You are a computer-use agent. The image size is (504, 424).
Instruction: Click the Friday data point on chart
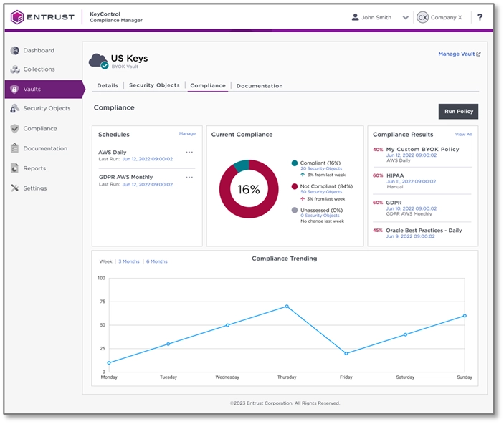coord(346,353)
